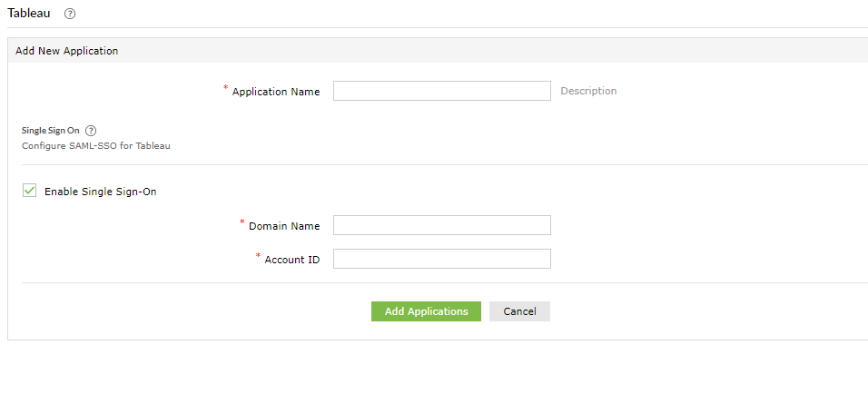
Task: Uncheck the Enable Single Sign-On checkbox
Action: (29, 191)
